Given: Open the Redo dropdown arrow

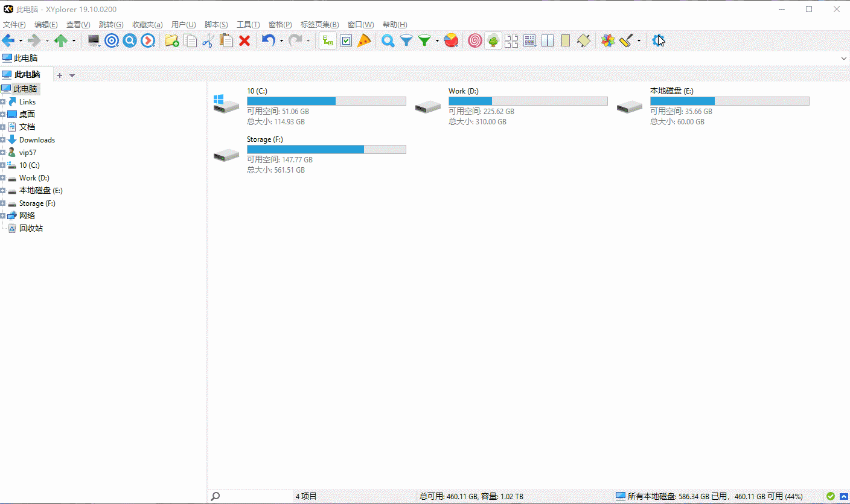Looking at the screenshot, I should [x=308, y=40].
